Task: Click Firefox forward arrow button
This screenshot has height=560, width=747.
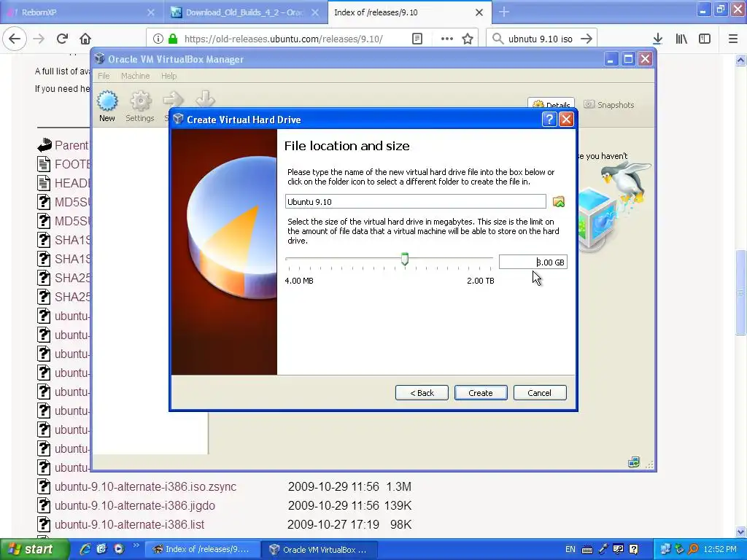Action: (39, 39)
